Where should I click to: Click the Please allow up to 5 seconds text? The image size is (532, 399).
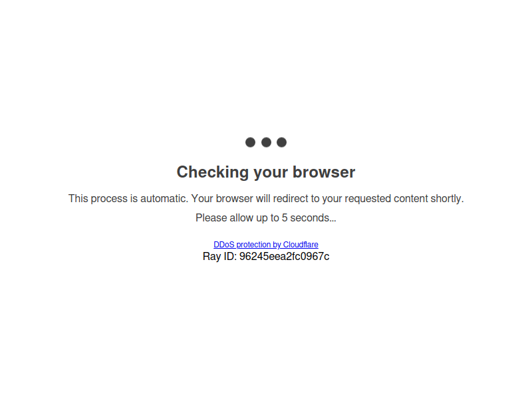click(266, 218)
